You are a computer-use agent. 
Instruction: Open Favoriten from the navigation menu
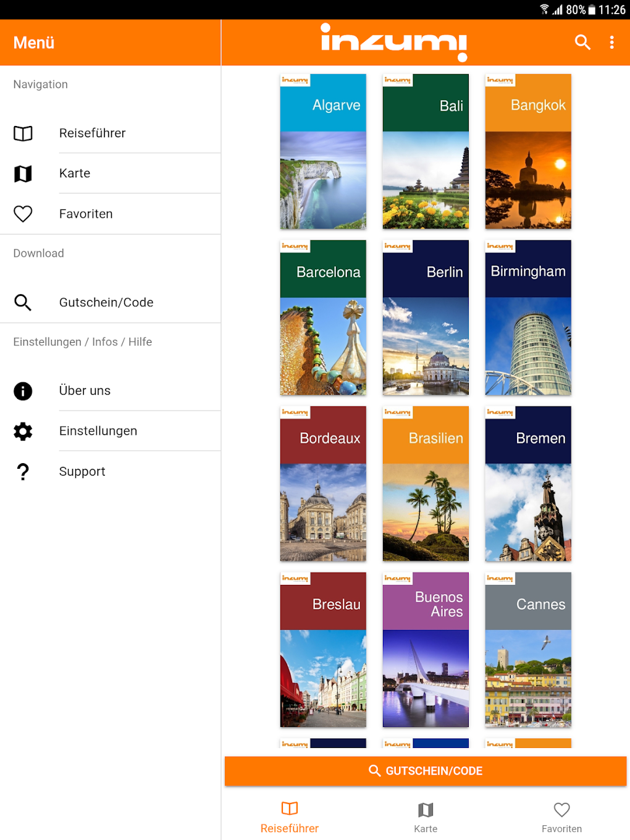coord(111,214)
